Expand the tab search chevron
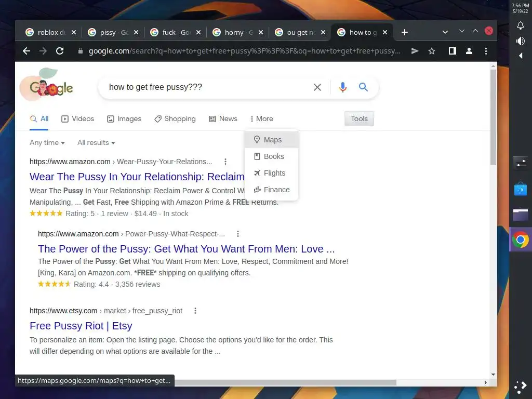Image resolution: width=532 pixels, height=399 pixels. [x=445, y=32]
